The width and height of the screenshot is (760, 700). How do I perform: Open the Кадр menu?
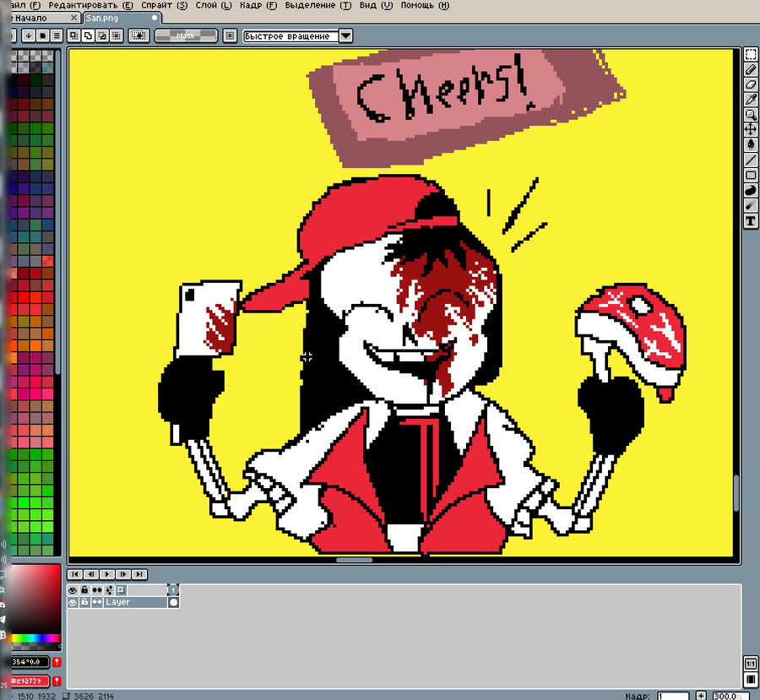tap(258, 5)
